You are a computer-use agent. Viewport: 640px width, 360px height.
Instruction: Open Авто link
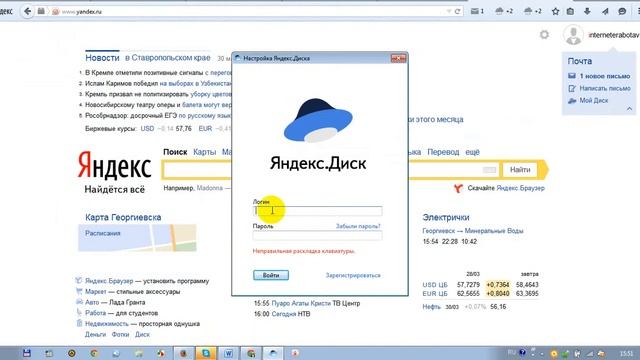(92, 302)
